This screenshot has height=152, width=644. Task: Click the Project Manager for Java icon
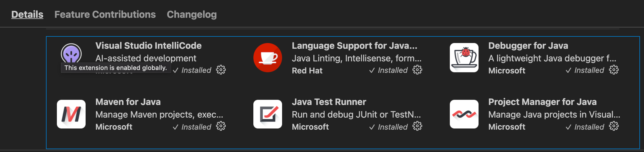pos(464,114)
